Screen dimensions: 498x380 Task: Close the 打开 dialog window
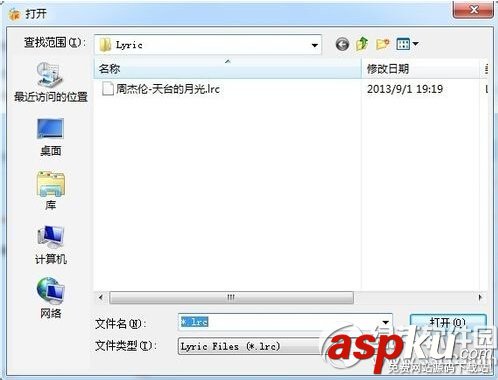pos(473,10)
